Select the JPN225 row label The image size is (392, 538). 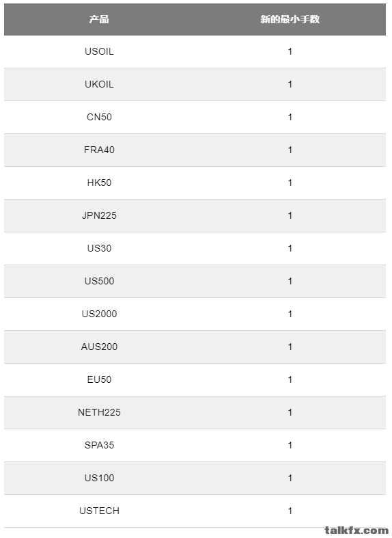click(x=99, y=215)
